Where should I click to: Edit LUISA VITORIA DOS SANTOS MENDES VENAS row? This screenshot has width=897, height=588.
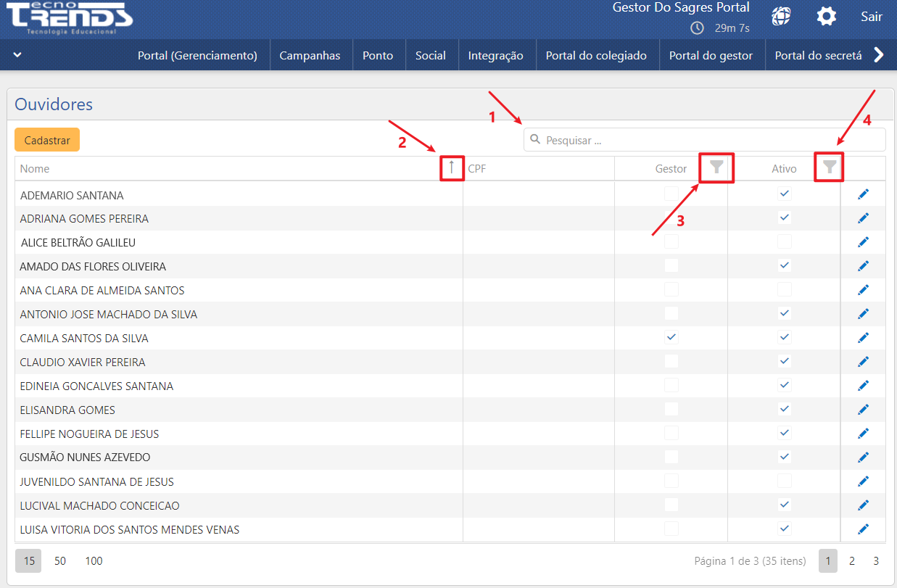click(863, 529)
